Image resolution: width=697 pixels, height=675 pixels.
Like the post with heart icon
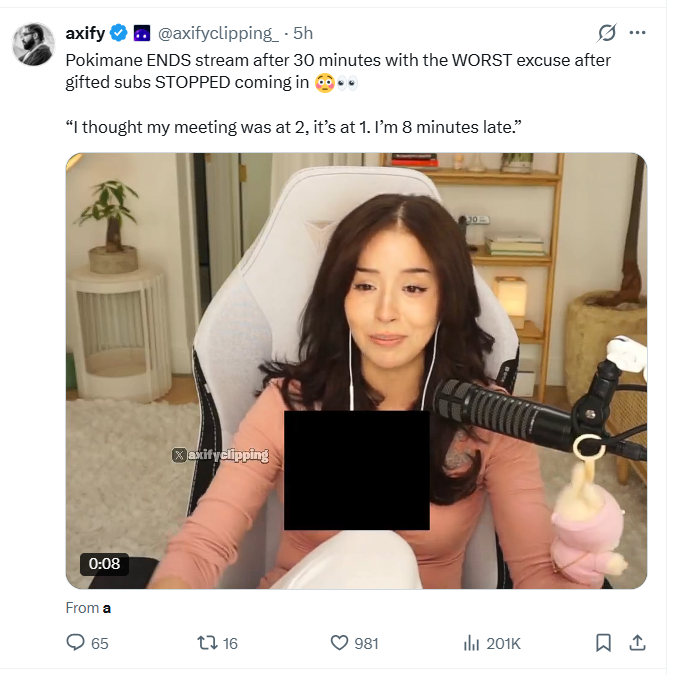click(339, 643)
